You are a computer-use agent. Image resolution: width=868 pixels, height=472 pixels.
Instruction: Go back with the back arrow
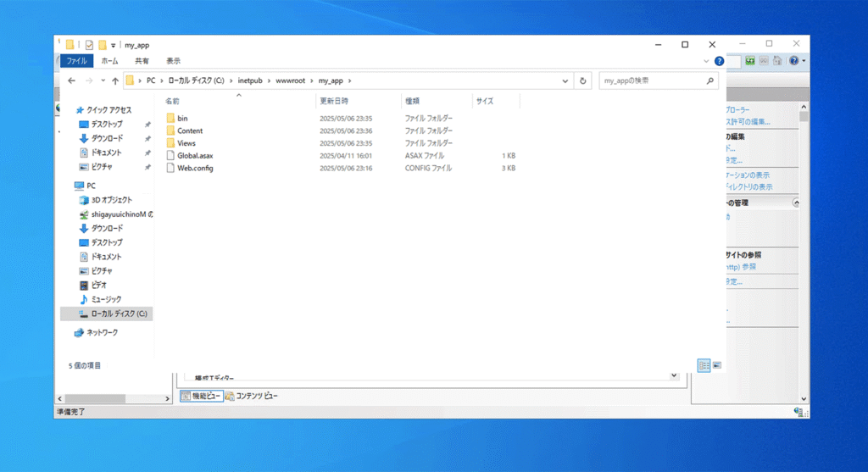click(71, 81)
